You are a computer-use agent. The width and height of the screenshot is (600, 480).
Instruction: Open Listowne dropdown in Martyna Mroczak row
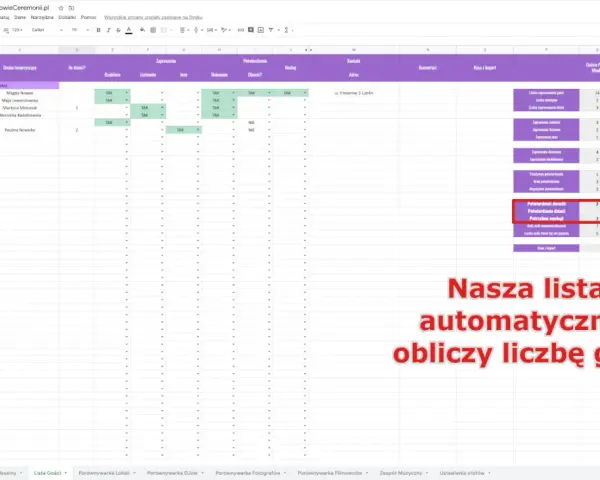(x=162, y=108)
